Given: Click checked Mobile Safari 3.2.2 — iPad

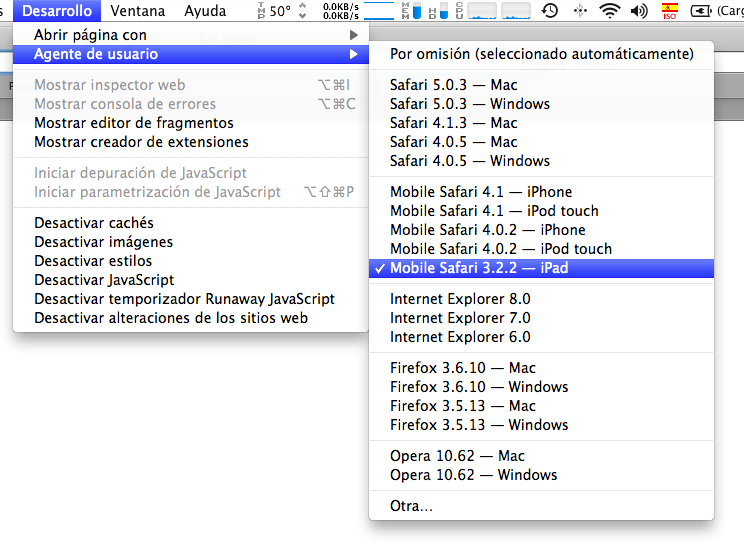Looking at the screenshot, I should [541, 268].
